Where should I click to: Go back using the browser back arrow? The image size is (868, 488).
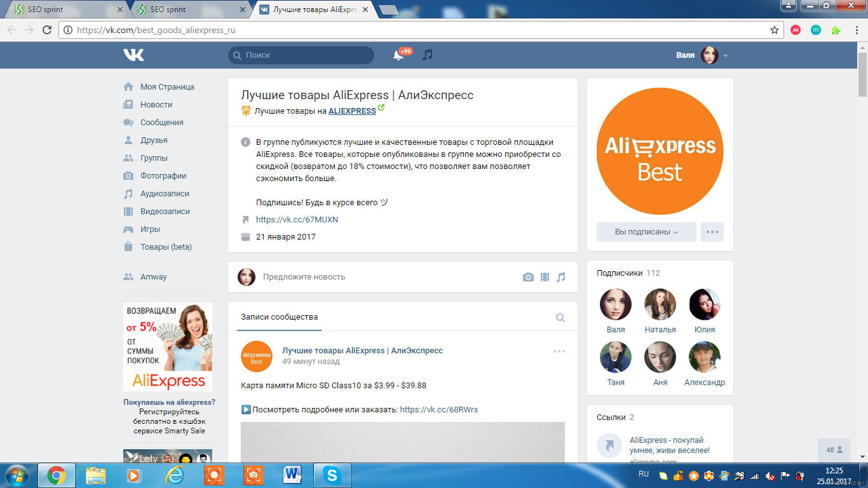click(11, 30)
